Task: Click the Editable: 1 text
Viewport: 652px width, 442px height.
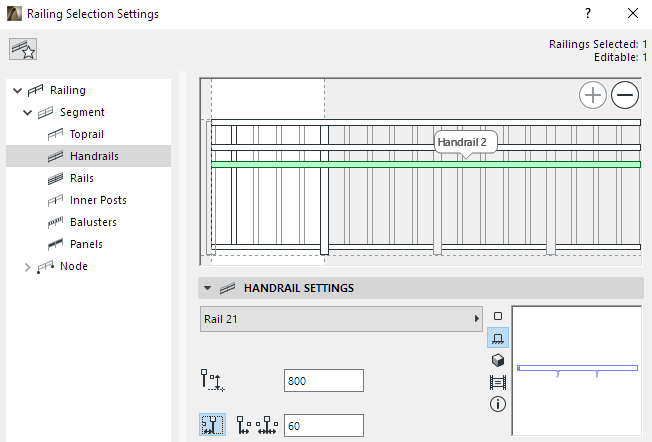Action: [620, 57]
